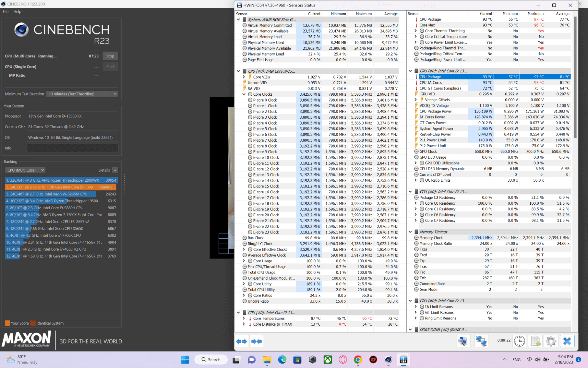Image resolution: width=588 pixels, height=368 pixels.
Task: Open the weather widget 80°F
Action: point(22,360)
